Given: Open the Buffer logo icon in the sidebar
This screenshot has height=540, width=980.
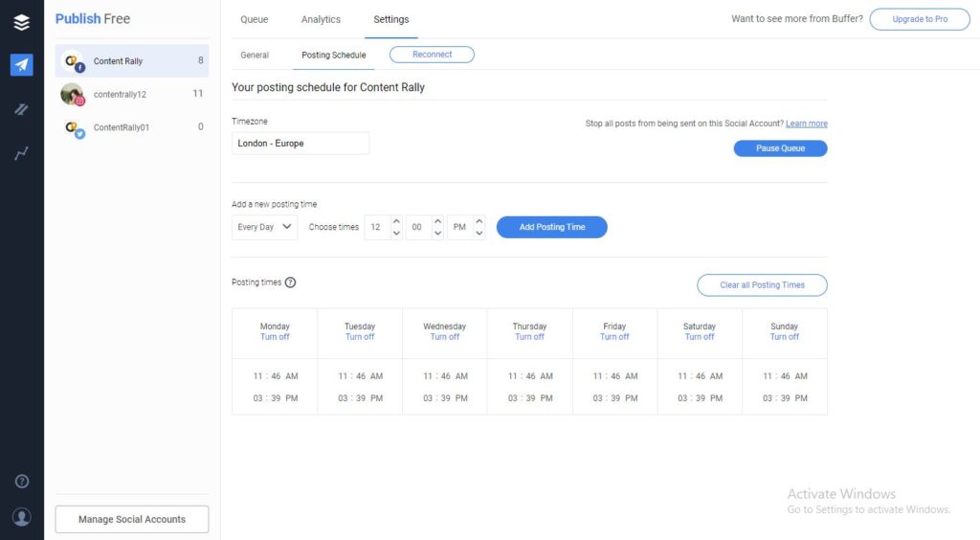Looking at the screenshot, I should coord(21,23).
